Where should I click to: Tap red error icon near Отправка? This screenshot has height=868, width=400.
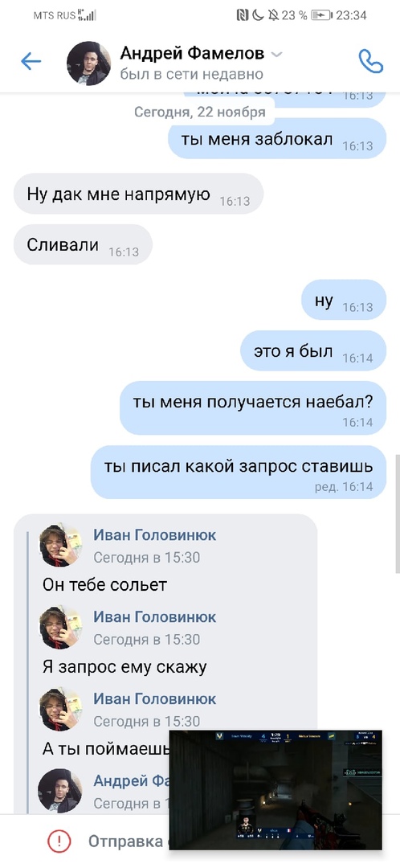pos(59,841)
